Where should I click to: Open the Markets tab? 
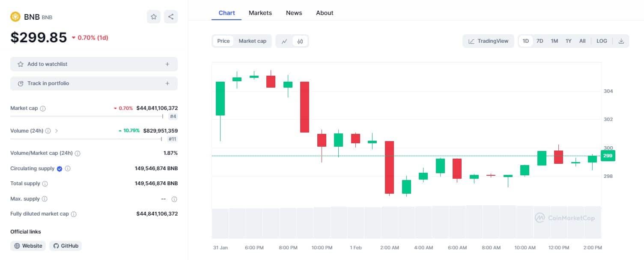tap(260, 13)
